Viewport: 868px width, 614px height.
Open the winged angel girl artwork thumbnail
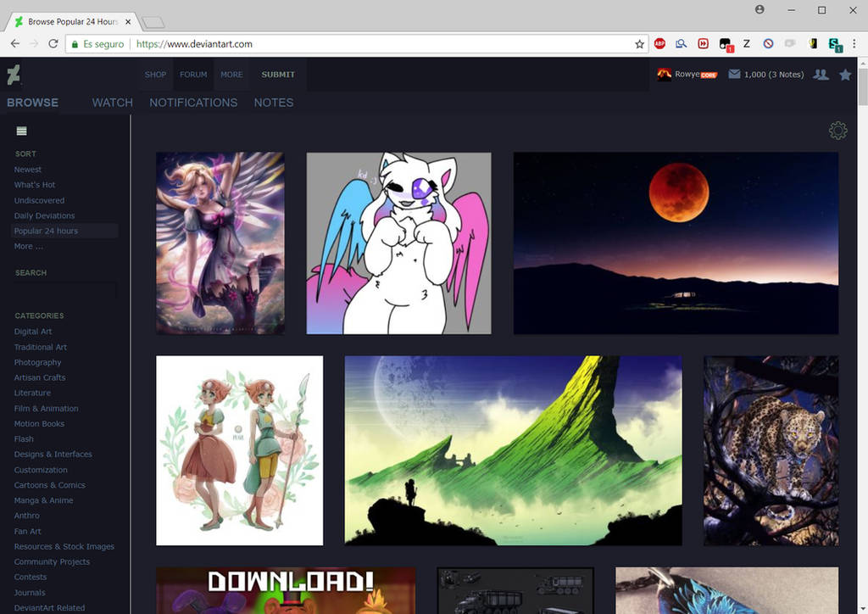coord(220,243)
